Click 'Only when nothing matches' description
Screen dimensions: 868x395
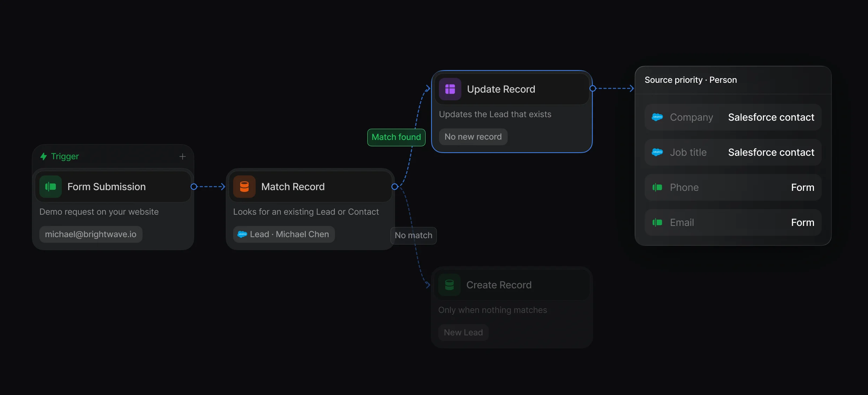click(493, 310)
